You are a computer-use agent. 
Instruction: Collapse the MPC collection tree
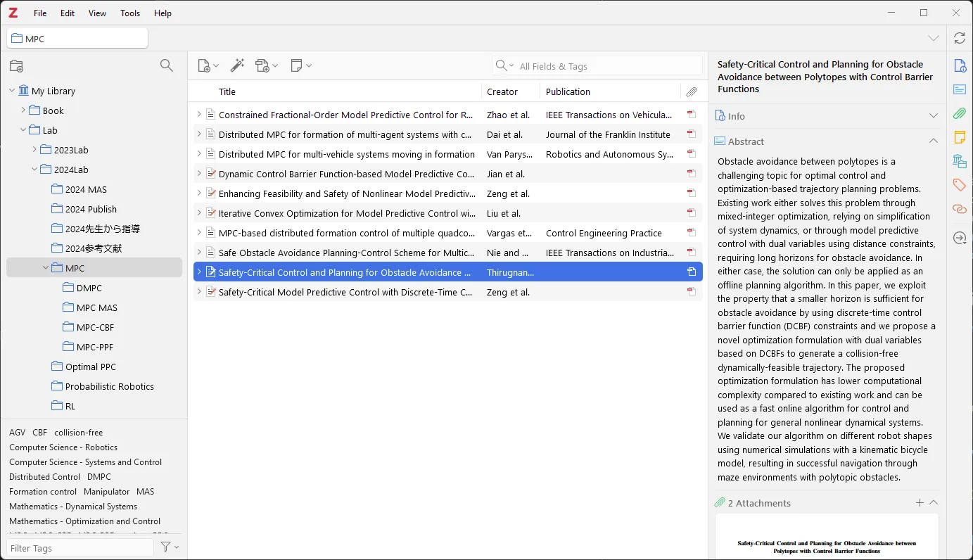click(x=46, y=268)
